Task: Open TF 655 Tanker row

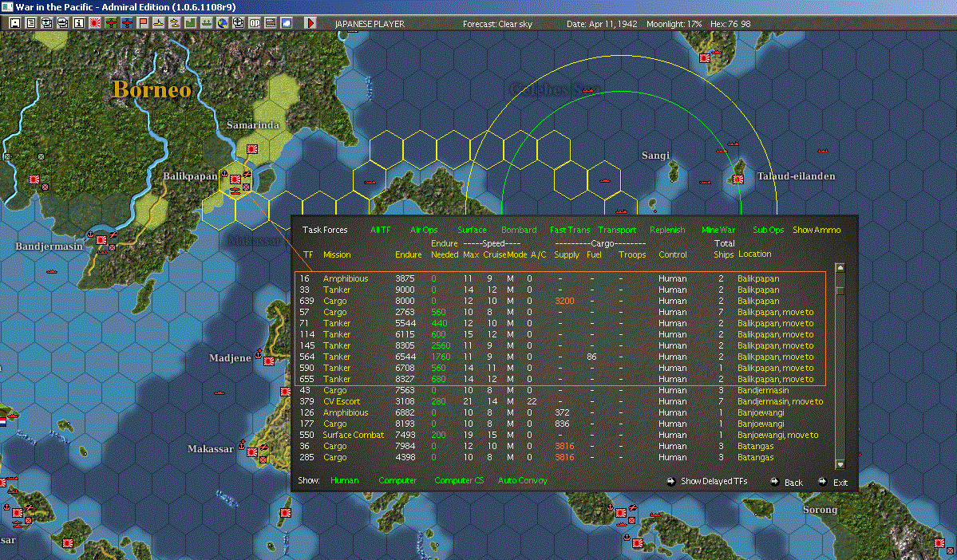Action: (x=560, y=379)
